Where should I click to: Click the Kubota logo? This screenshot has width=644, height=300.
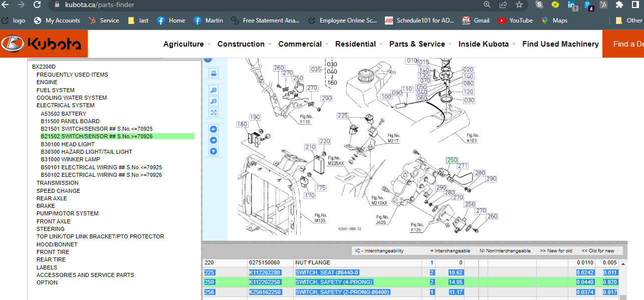tap(44, 44)
